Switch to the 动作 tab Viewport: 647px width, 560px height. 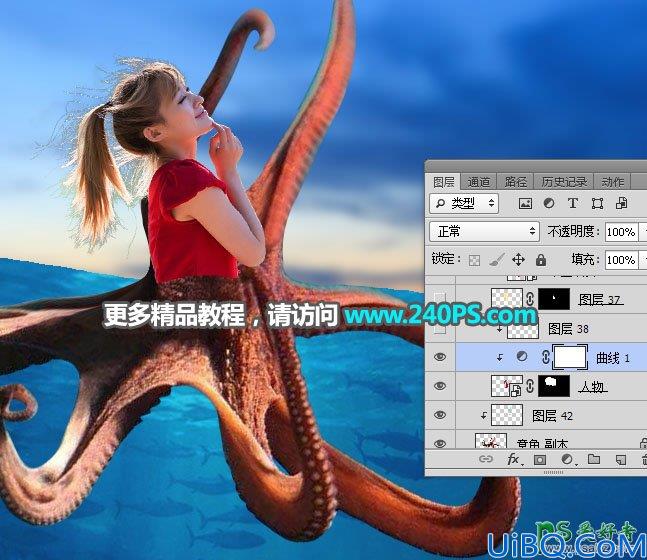612,182
